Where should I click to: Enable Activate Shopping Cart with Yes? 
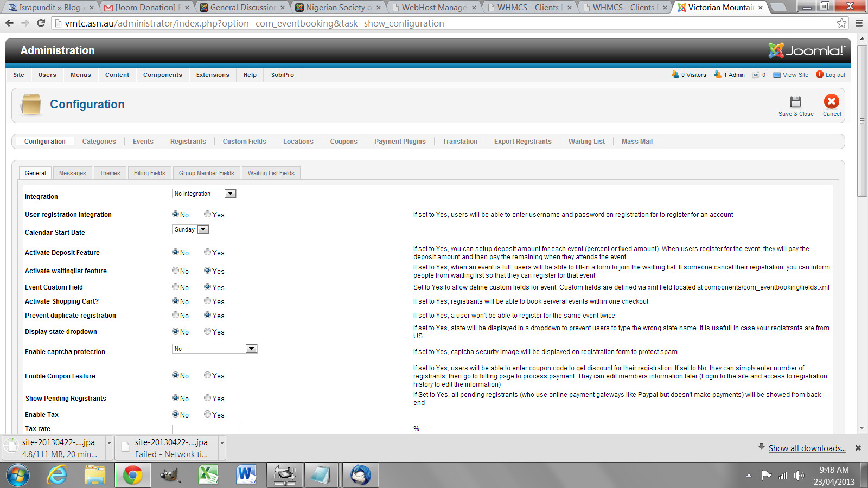click(x=207, y=301)
